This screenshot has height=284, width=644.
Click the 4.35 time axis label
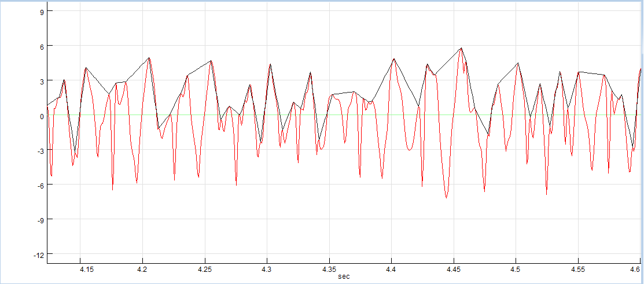(329, 270)
